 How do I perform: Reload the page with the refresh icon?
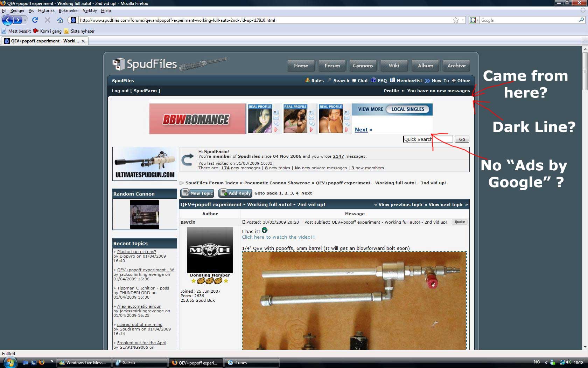tap(35, 20)
